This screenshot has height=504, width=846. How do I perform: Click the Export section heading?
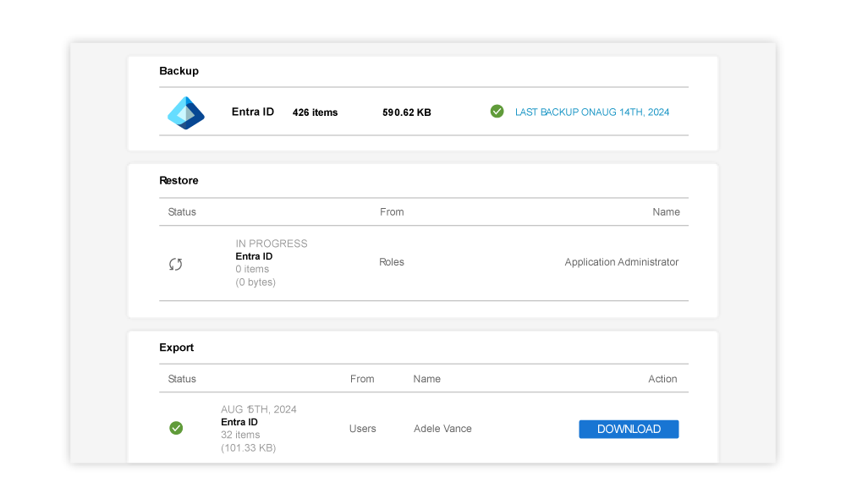click(x=177, y=348)
